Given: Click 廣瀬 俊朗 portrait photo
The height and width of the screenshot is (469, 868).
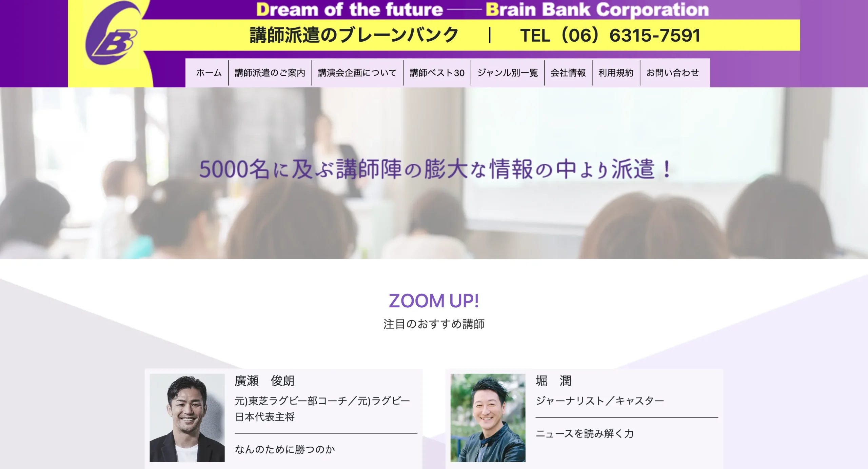Looking at the screenshot, I should click(x=187, y=417).
